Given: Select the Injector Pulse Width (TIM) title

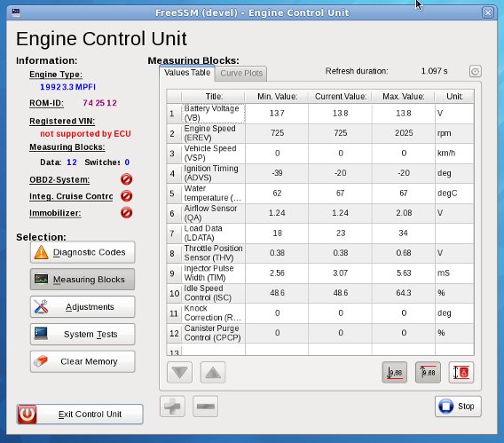Looking at the screenshot, I should pyautogui.click(x=214, y=273).
